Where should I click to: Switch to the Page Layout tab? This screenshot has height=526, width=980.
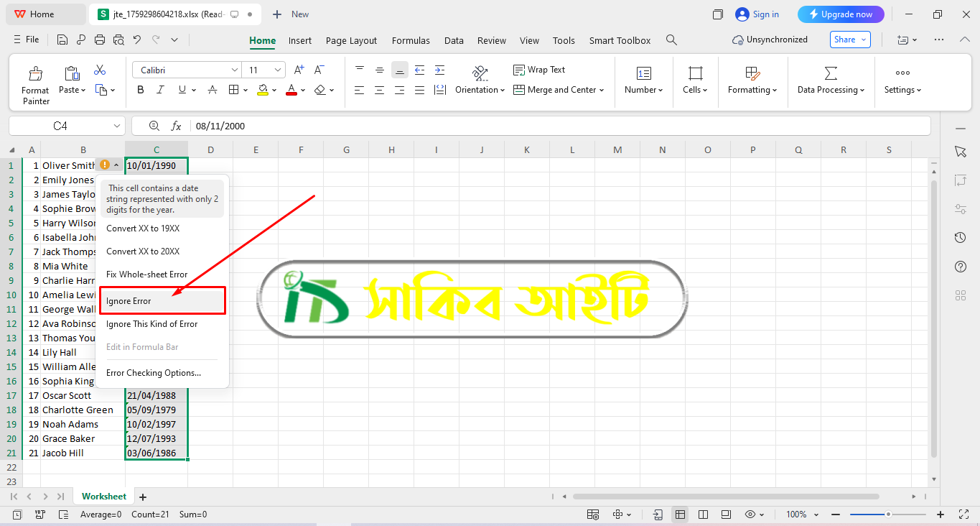point(351,41)
